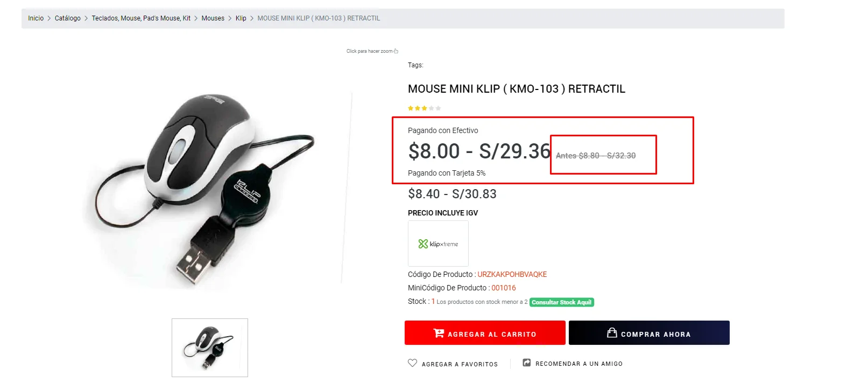
Task: Open Teclados, Mouse, Pad's Mouse, Kit category
Action: (x=141, y=18)
